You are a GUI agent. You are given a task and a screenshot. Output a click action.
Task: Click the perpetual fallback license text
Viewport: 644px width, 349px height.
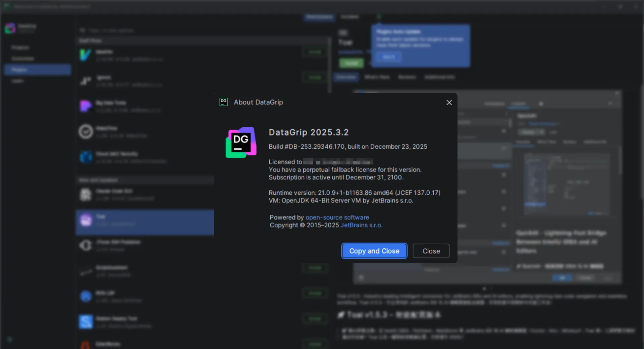pyautogui.click(x=345, y=170)
